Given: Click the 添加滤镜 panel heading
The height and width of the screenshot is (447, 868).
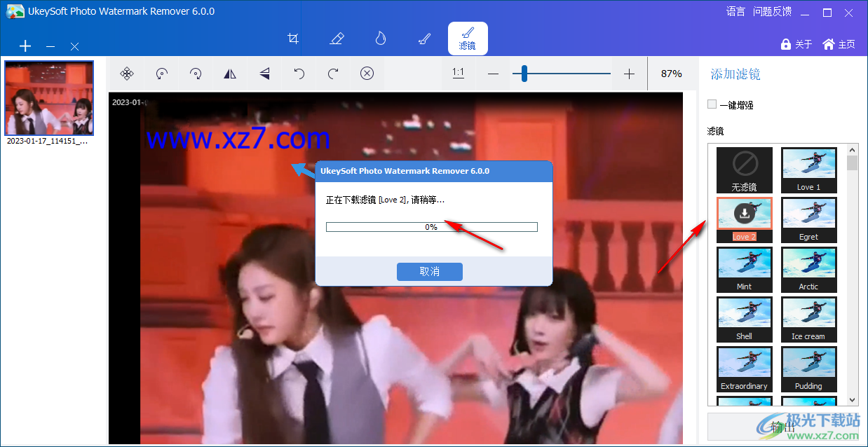Looking at the screenshot, I should coord(735,74).
